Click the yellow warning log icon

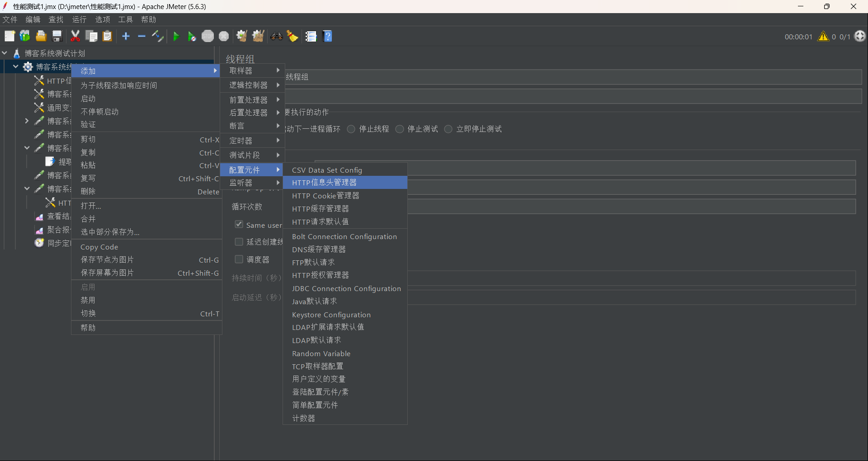click(x=823, y=37)
